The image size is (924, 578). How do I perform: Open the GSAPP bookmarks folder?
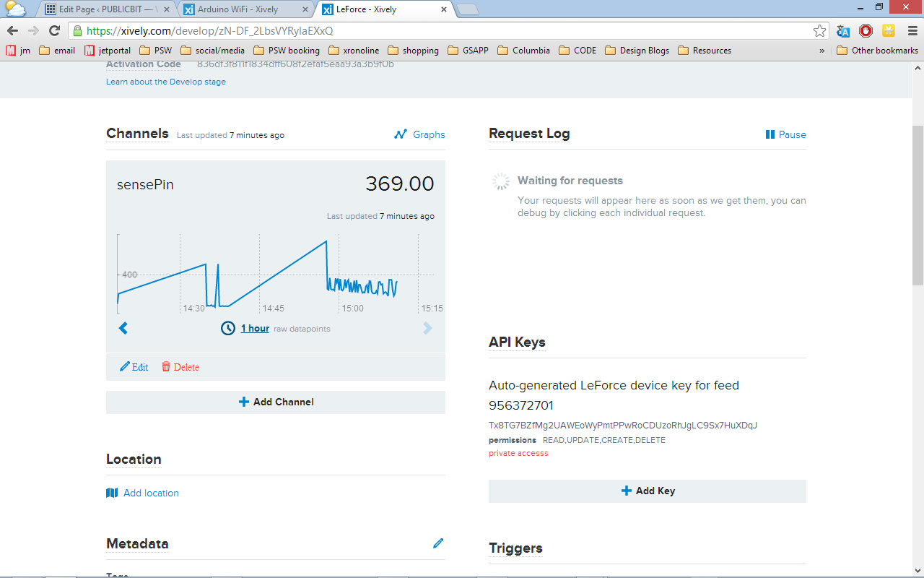(468, 51)
